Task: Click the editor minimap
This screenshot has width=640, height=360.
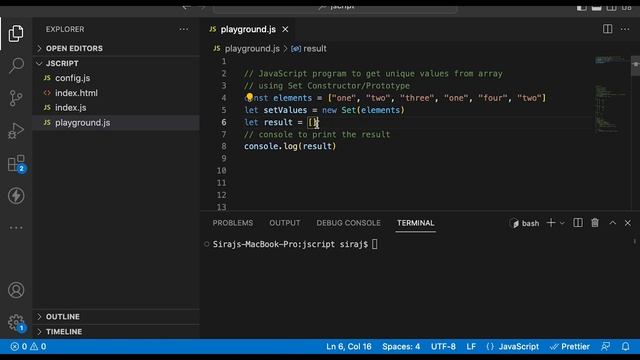Action: tap(611, 96)
